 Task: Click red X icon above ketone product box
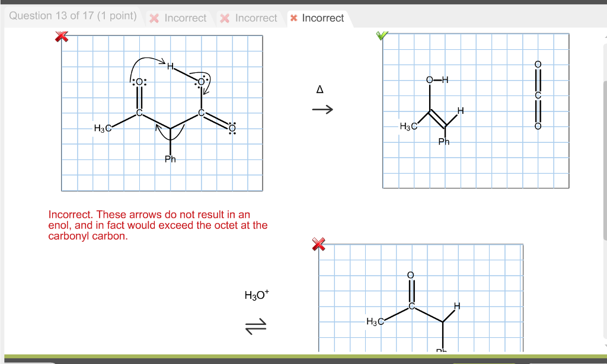(x=319, y=244)
